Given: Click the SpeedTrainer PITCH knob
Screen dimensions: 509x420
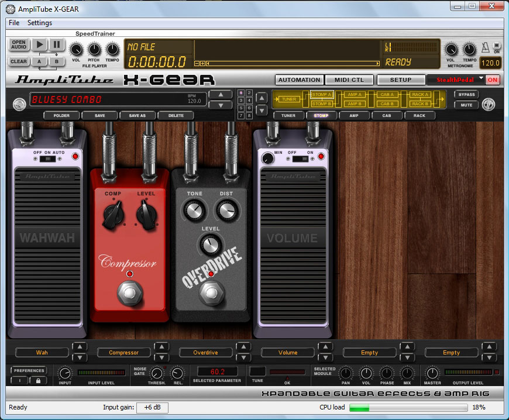Looking at the screenshot, I should coord(94,49).
